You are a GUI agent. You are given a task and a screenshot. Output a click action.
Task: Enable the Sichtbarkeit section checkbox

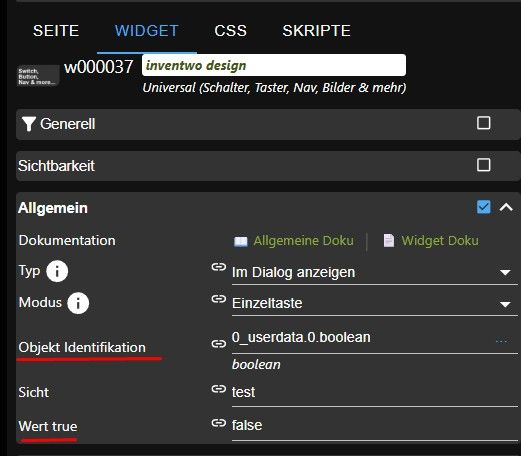coord(483,165)
